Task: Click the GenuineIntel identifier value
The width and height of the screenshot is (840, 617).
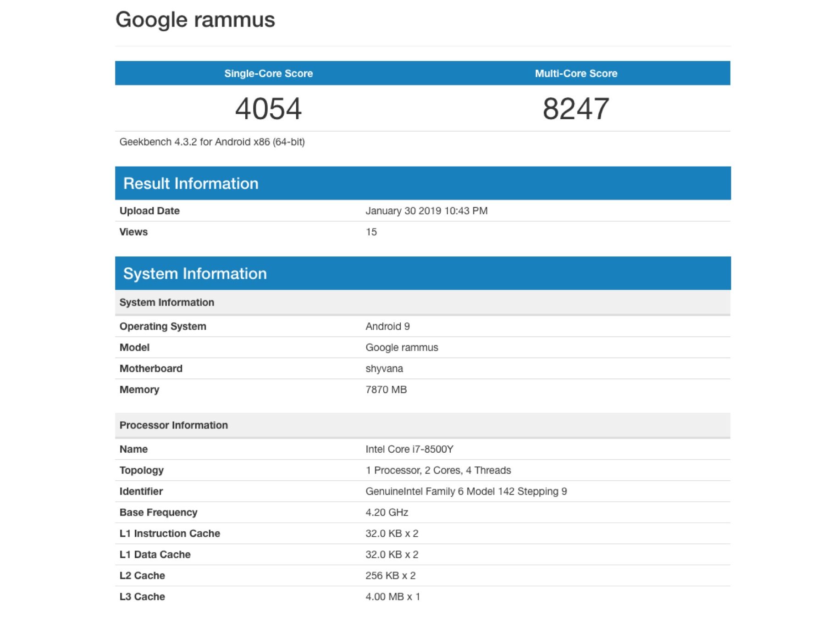Action: coord(466,491)
